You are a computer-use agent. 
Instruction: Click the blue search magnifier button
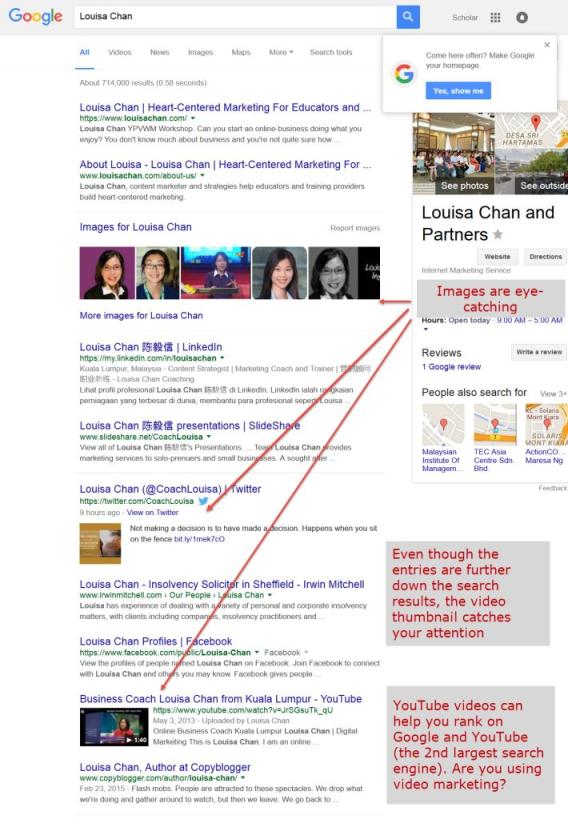pos(408,17)
